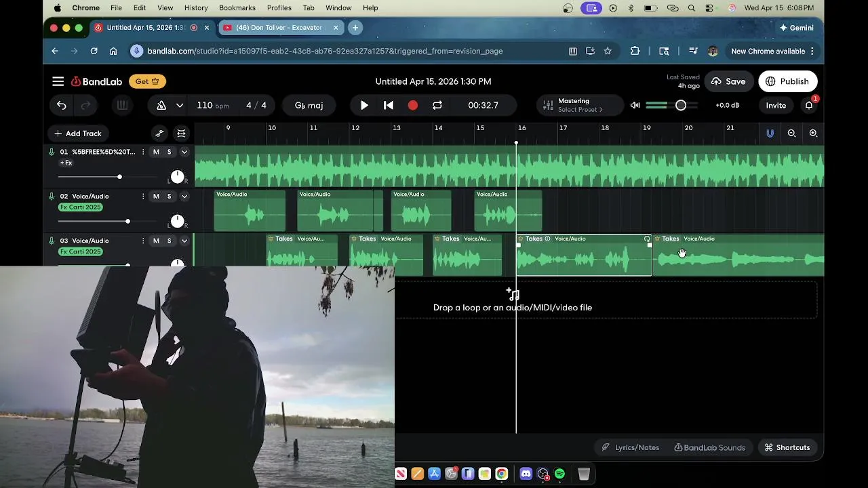Solo track 01

coord(170,152)
